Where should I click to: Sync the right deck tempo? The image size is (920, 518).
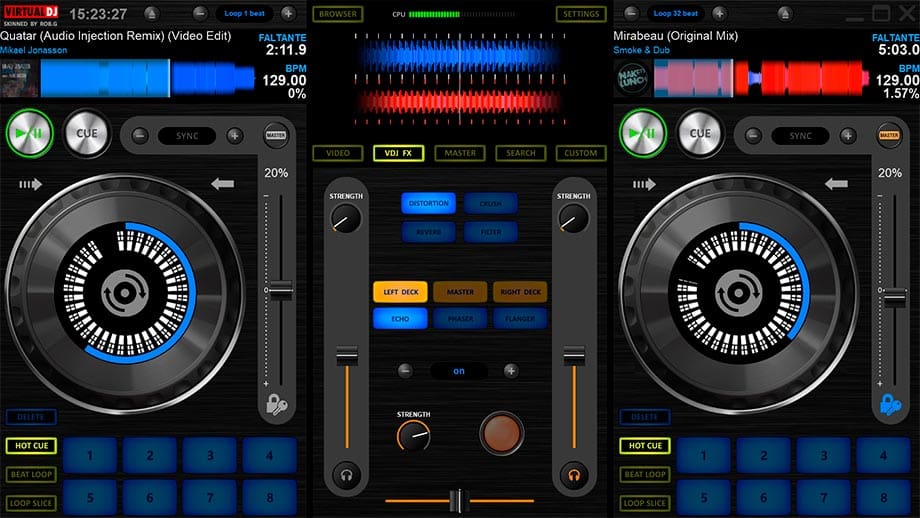[800, 136]
